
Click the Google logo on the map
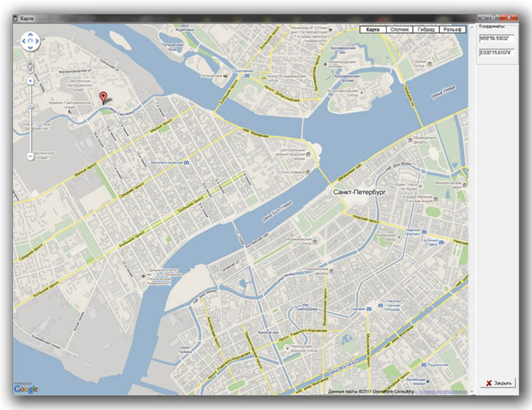[26, 389]
